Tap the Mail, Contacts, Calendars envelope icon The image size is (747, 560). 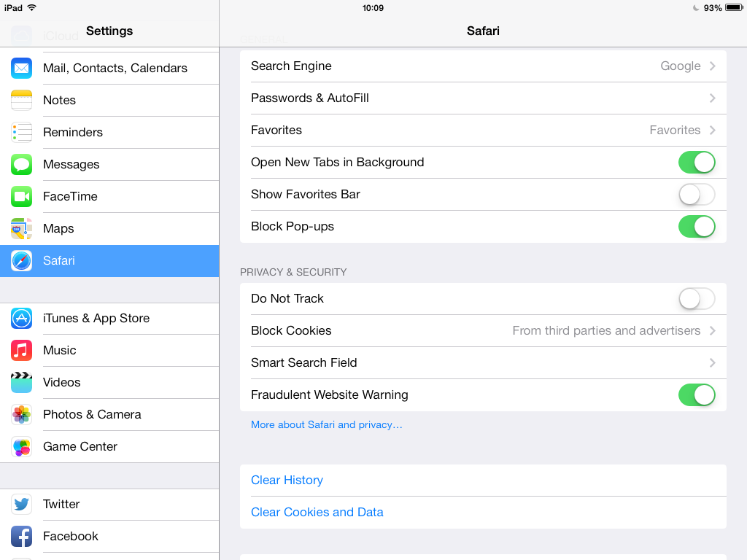[22, 68]
